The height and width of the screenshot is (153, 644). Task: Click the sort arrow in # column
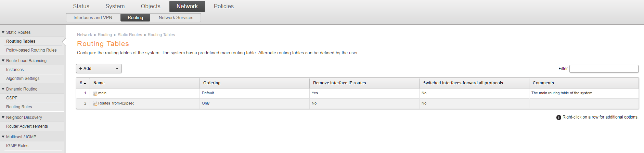pos(85,83)
